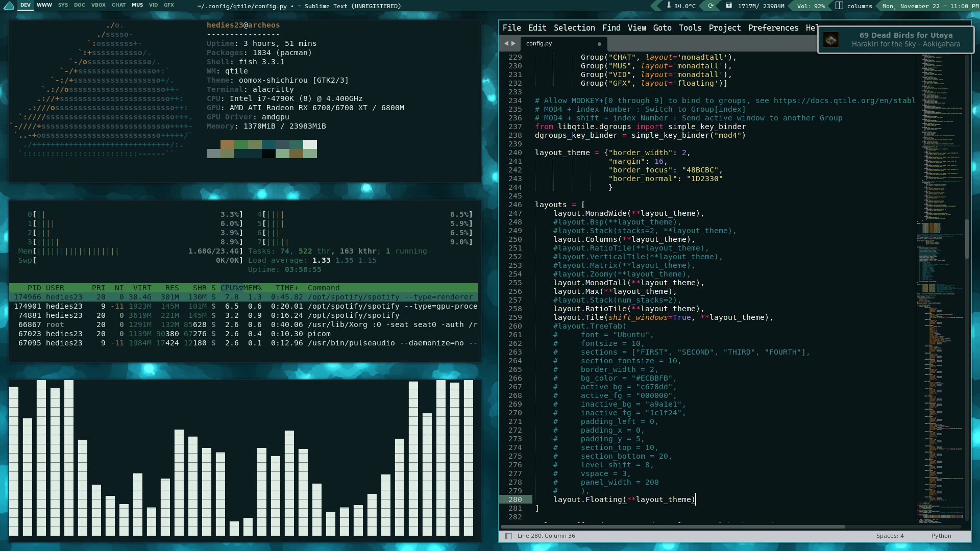Open the Selection menu in Sublime Text
Screen dimensions: 980x551
click(574, 28)
